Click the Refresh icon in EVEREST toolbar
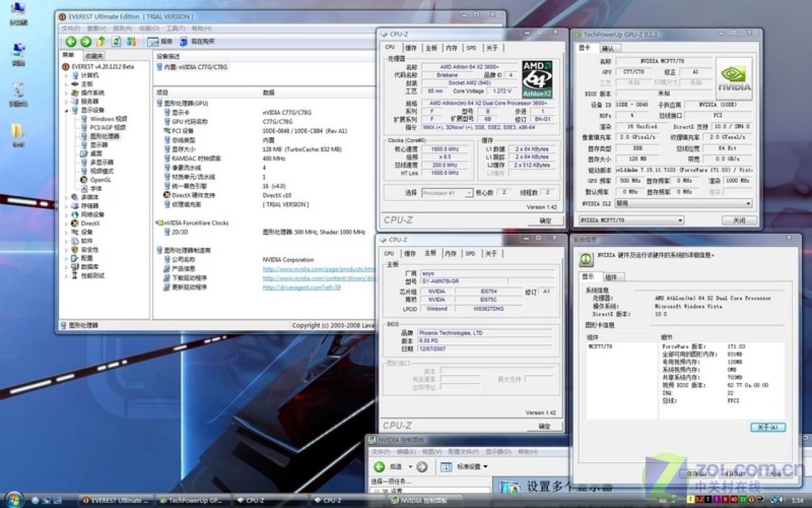The width and height of the screenshot is (812, 508). point(116,41)
